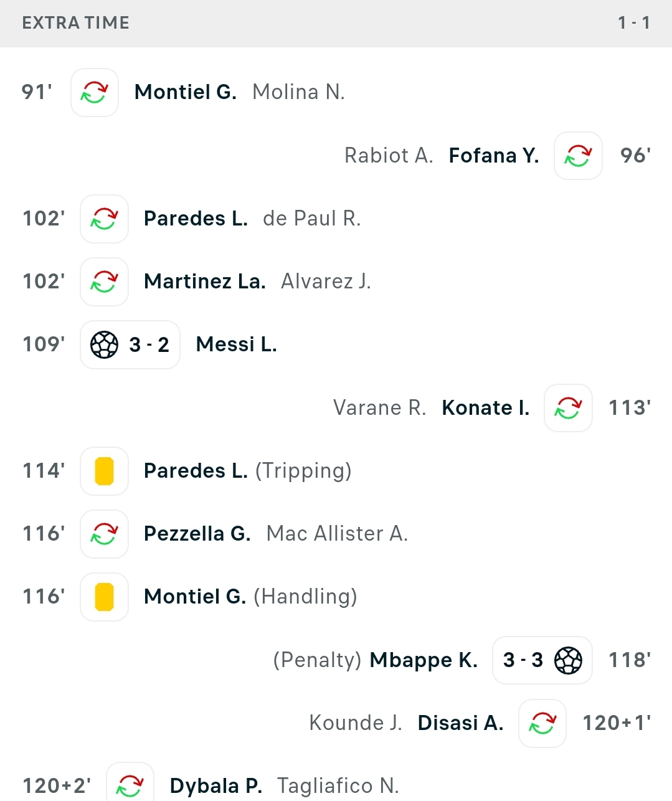Click the substitution icon at 91'
672x801 pixels.
point(95,92)
